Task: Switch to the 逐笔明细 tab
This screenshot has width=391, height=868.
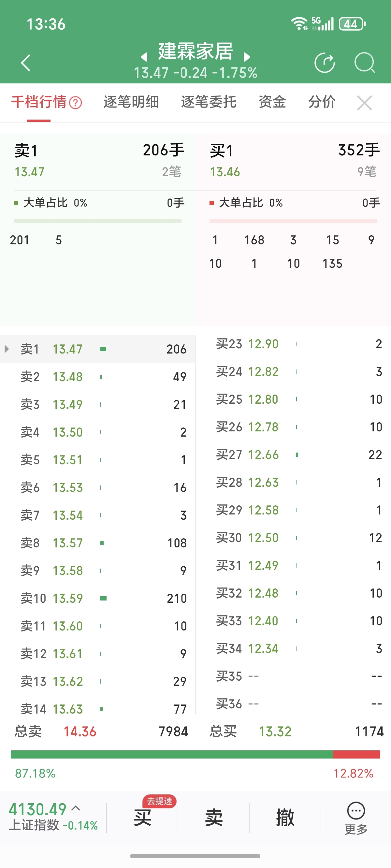Action: (x=131, y=102)
